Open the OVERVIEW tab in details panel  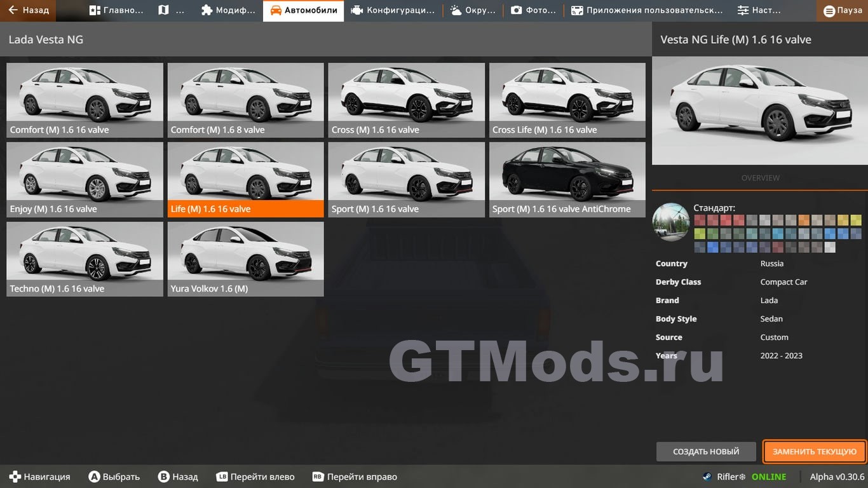pos(760,178)
